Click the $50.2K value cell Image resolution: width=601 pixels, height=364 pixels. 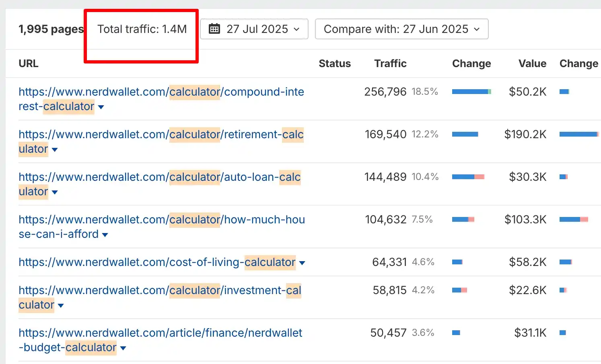point(527,92)
